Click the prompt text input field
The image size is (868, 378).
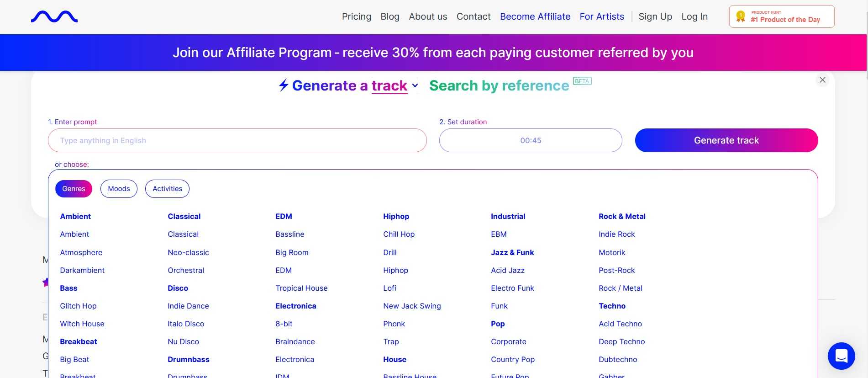[x=237, y=140]
